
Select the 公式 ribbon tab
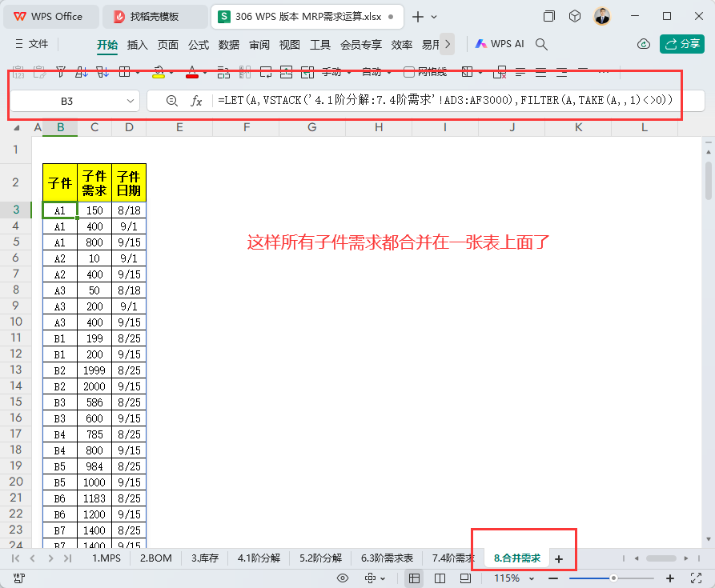tap(199, 45)
